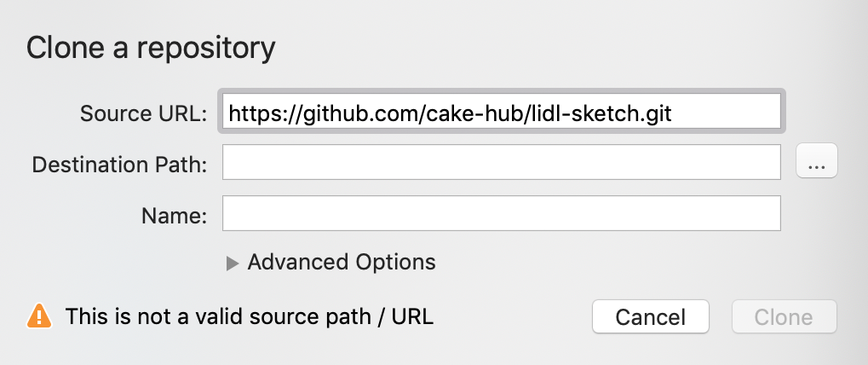This screenshot has height=365, width=868.
Task: Click the "Destination Path:" field label
Action: point(119,165)
